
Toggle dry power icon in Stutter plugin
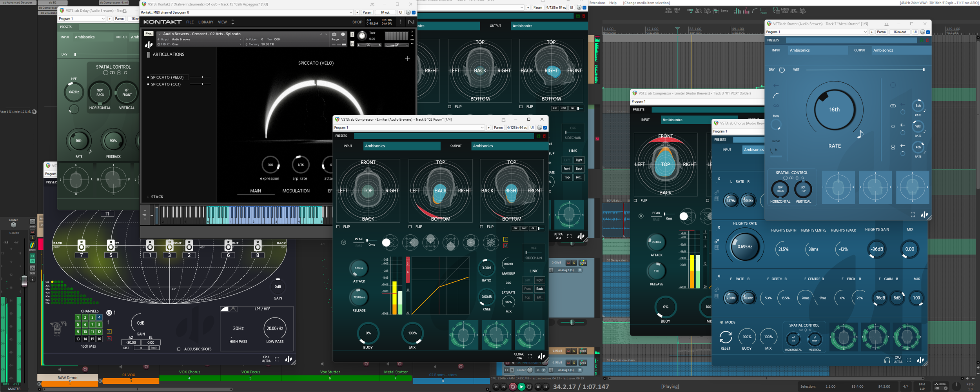782,70
